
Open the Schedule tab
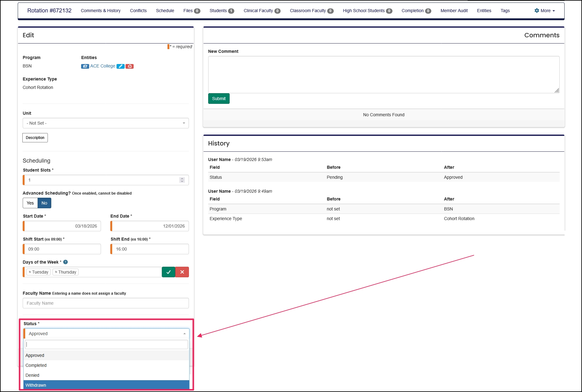point(165,11)
